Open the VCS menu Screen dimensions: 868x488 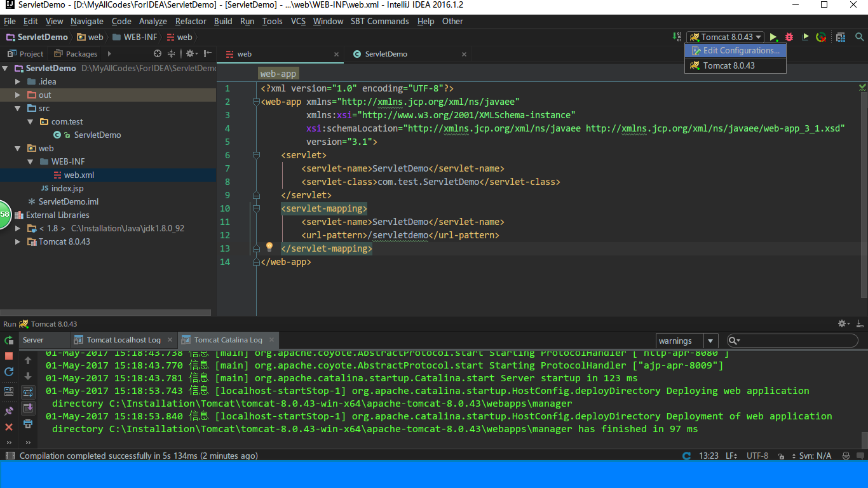coord(298,21)
